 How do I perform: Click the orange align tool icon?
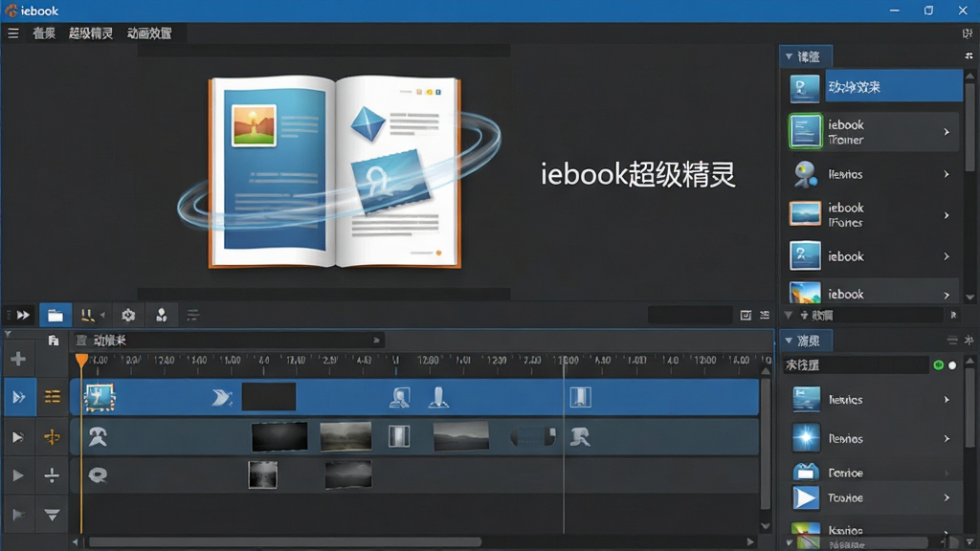[87, 316]
